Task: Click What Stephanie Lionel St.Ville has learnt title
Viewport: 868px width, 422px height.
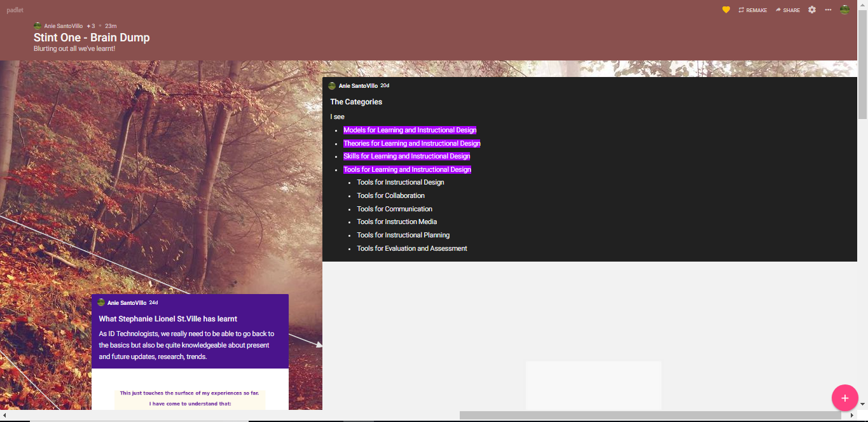Action: [x=168, y=319]
